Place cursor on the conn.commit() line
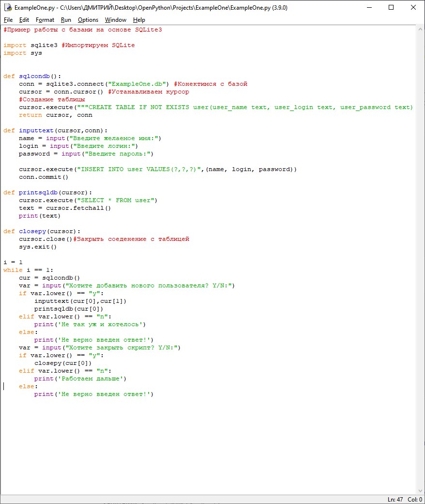 (x=44, y=177)
